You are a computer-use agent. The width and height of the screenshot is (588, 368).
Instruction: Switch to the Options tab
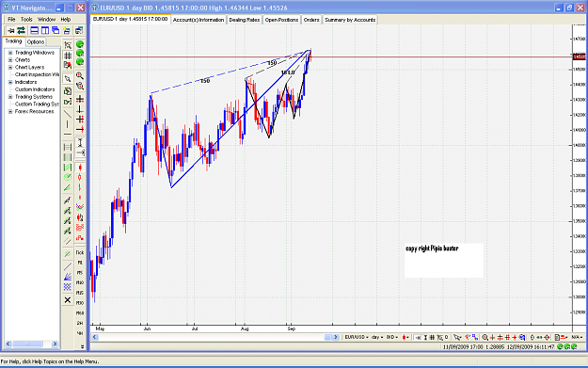[36, 42]
